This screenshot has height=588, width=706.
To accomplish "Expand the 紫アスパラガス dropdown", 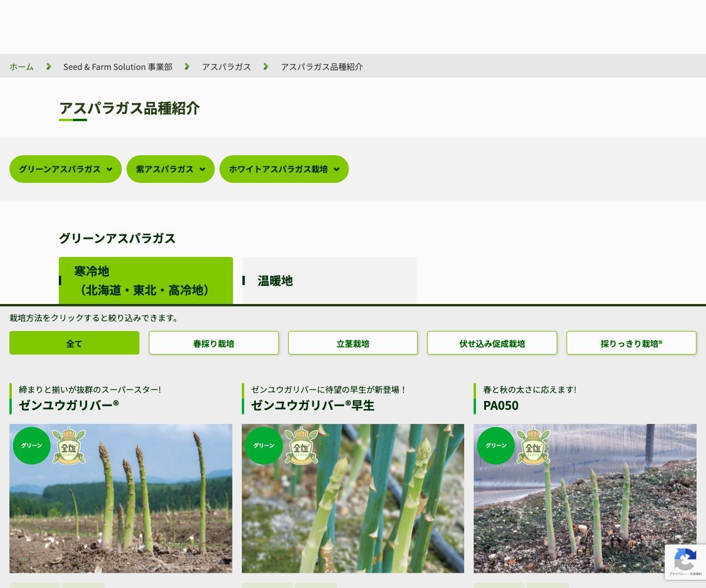I will pos(170,169).
